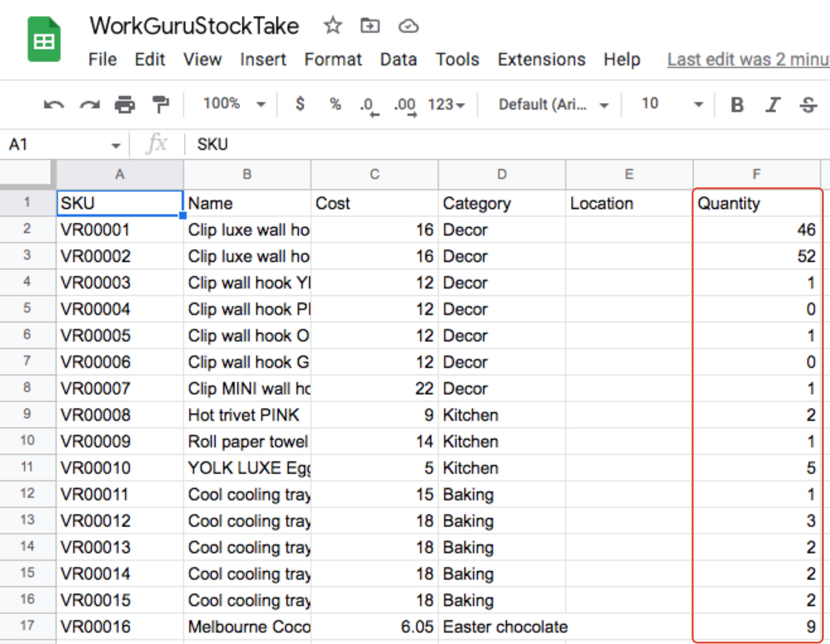Select the 'Quantity' header cell
This screenshot has height=644, width=830.
pos(757,203)
